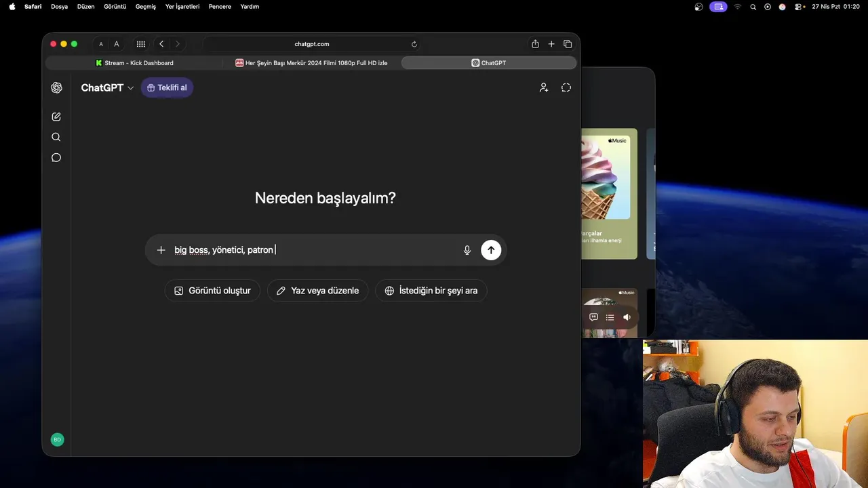Open the Düzen menu
The image size is (868, 488).
coord(86,7)
